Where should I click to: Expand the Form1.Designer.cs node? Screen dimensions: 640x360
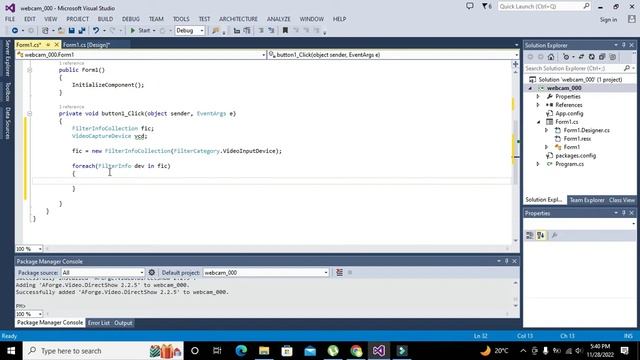pyautogui.click(x=547, y=130)
